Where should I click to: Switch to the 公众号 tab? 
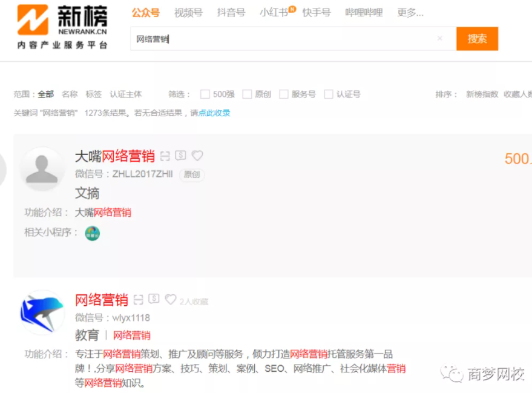(x=146, y=13)
